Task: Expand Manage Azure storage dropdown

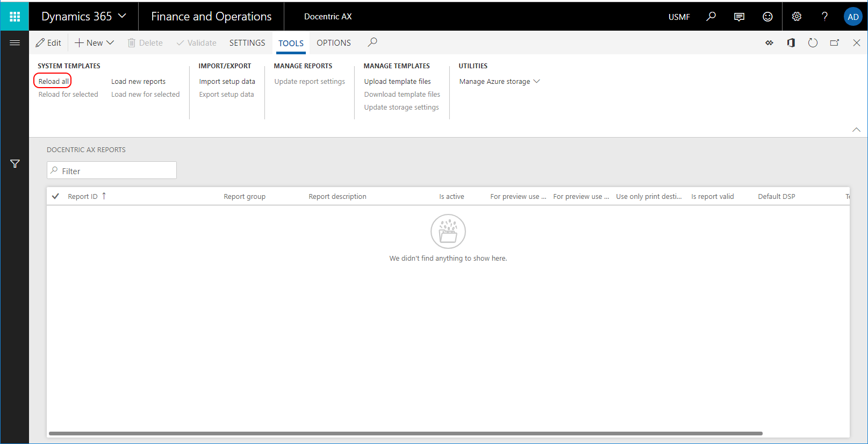Action: pyautogui.click(x=499, y=82)
